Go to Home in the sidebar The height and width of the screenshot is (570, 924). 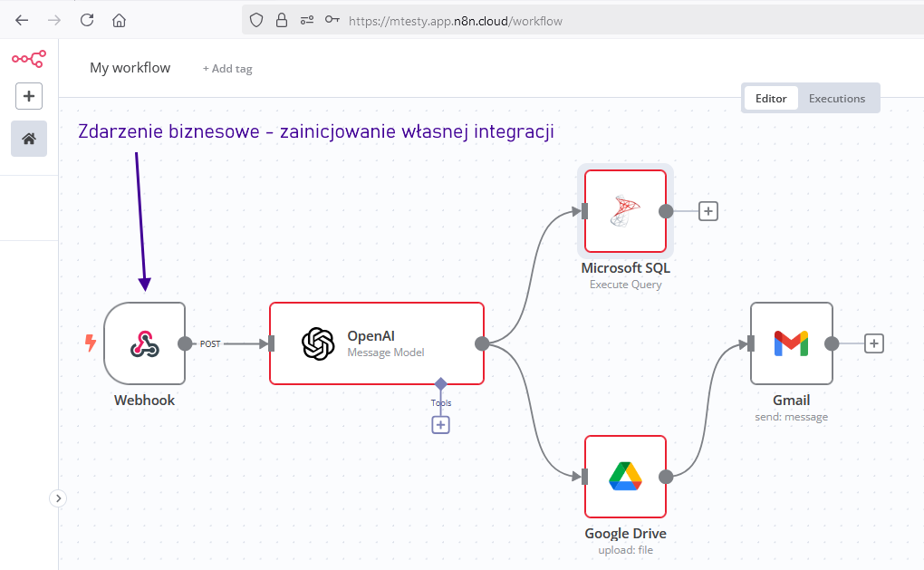click(29, 139)
